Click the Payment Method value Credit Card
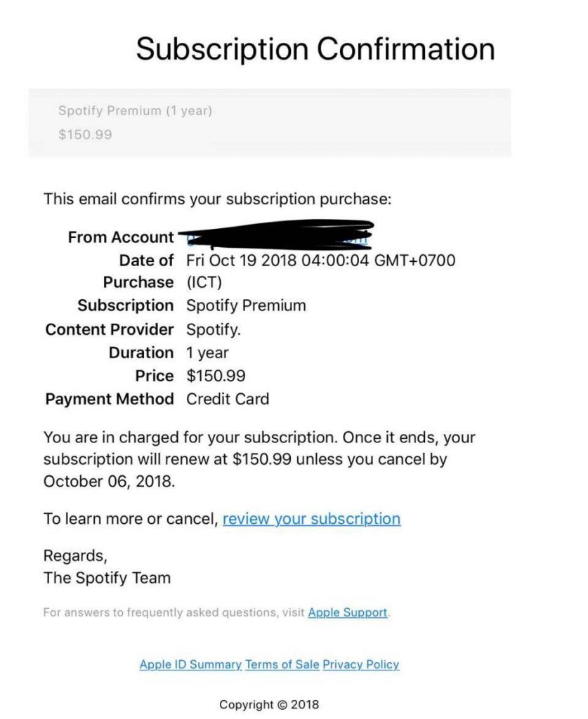Image resolution: width=588 pixels, height=719 pixels. 228,399
